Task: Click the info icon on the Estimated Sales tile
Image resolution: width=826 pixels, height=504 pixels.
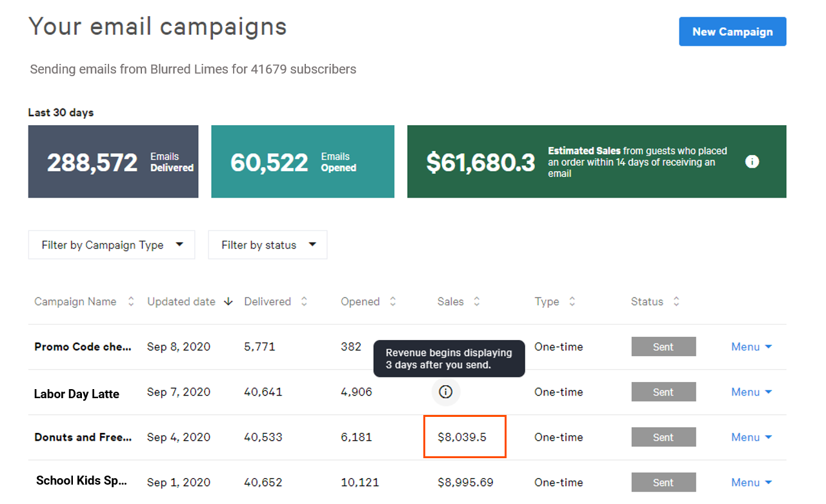Action: click(x=752, y=161)
